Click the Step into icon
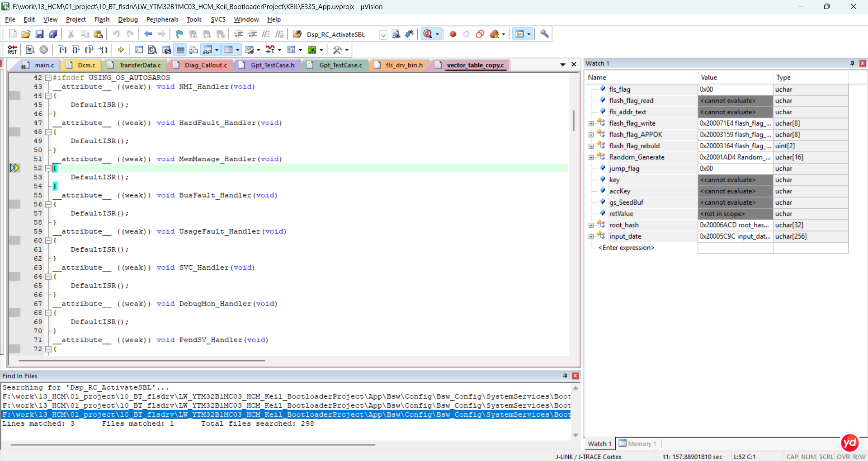This screenshot has width=868, height=461. [63, 50]
